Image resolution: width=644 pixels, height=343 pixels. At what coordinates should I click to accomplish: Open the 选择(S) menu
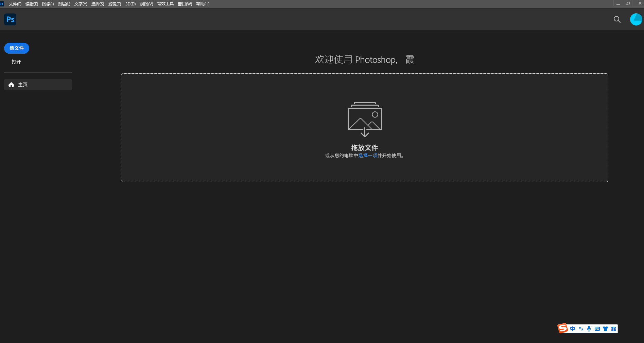point(98,4)
